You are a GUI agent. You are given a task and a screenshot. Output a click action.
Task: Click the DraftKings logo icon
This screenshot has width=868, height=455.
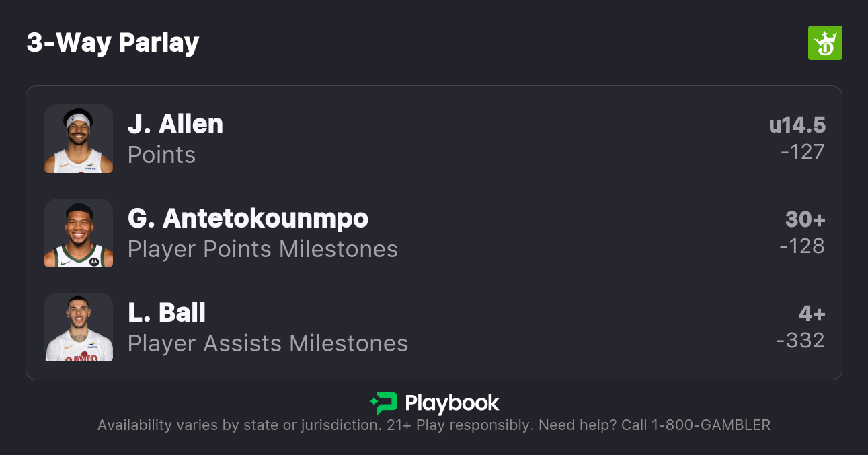point(825,43)
